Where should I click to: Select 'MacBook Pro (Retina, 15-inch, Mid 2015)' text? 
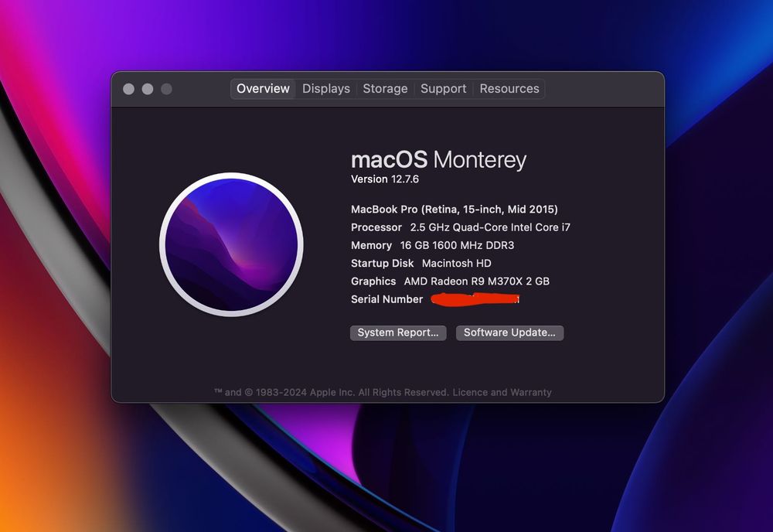pyautogui.click(x=455, y=210)
